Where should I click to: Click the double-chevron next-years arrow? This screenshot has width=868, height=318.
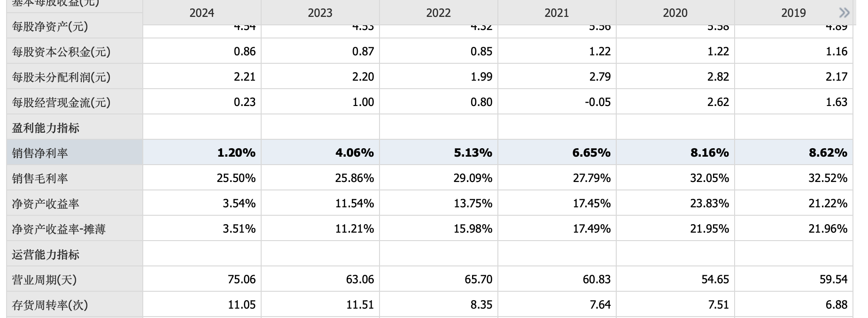[x=844, y=13]
